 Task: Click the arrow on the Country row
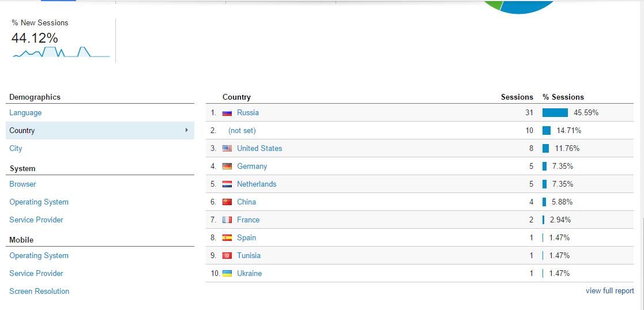click(x=187, y=130)
